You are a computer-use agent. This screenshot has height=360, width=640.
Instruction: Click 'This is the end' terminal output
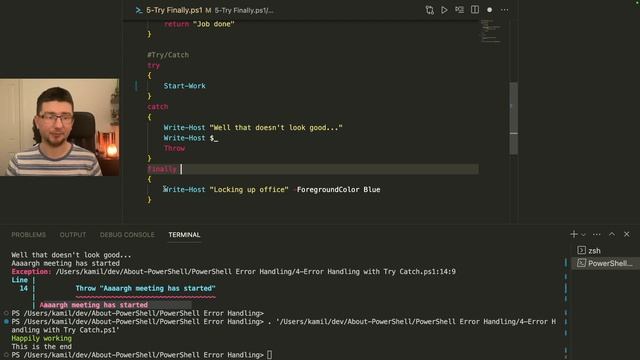pyautogui.click(x=42, y=347)
